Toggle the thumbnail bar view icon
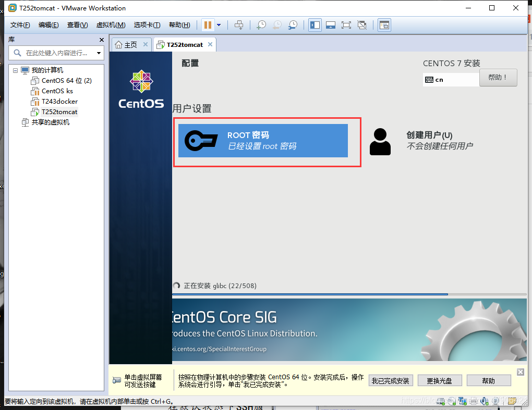532x410 pixels. click(331, 24)
